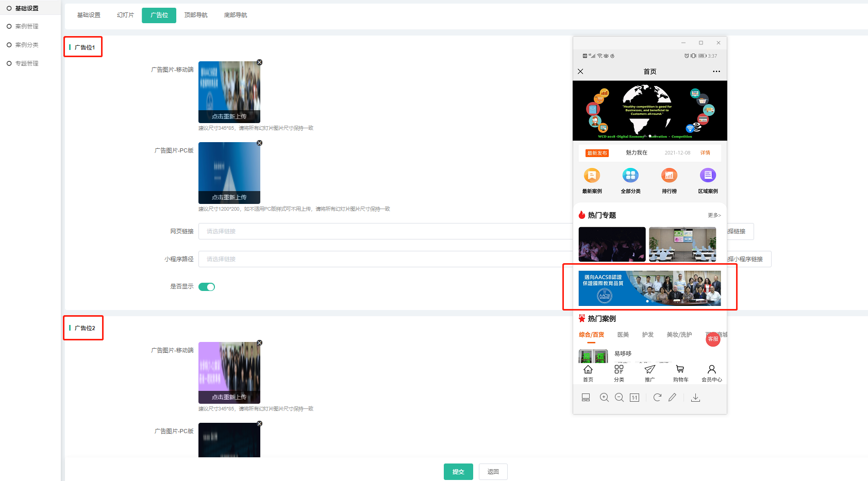Open the 购物车 shopping cart icon
The image size is (868, 481).
tap(680, 373)
